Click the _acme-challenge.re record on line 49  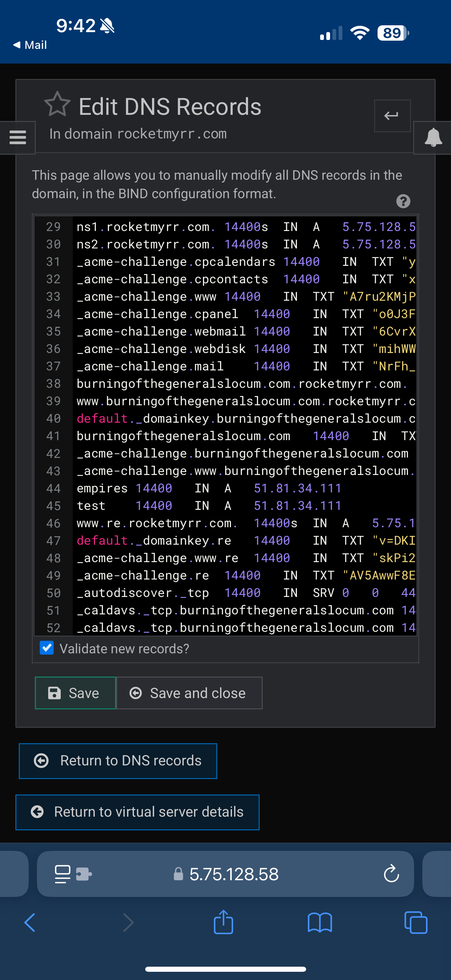246,576
